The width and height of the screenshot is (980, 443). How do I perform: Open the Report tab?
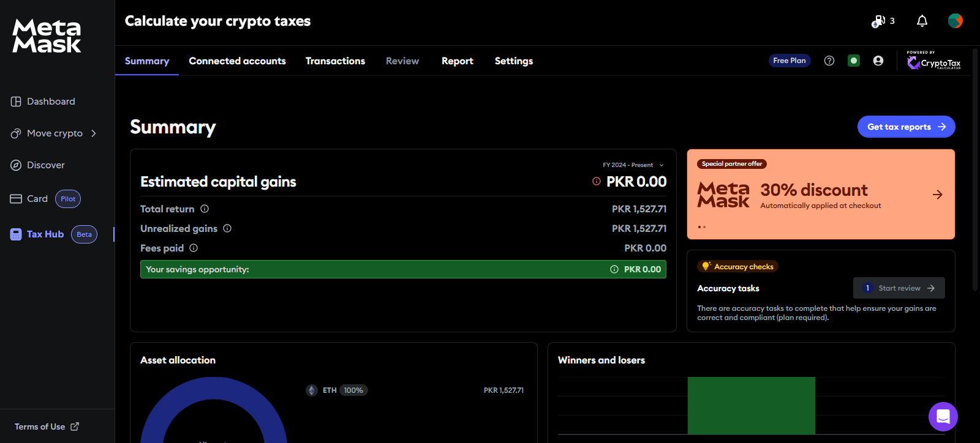click(458, 61)
